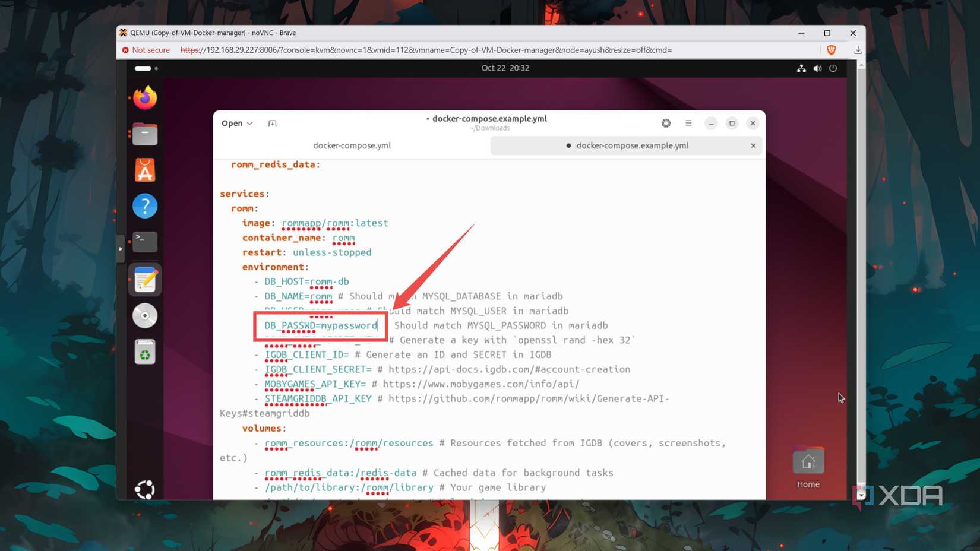Close the docker-compose.example.yml tab
Viewport: 980px width, 551px height.
tap(753, 145)
